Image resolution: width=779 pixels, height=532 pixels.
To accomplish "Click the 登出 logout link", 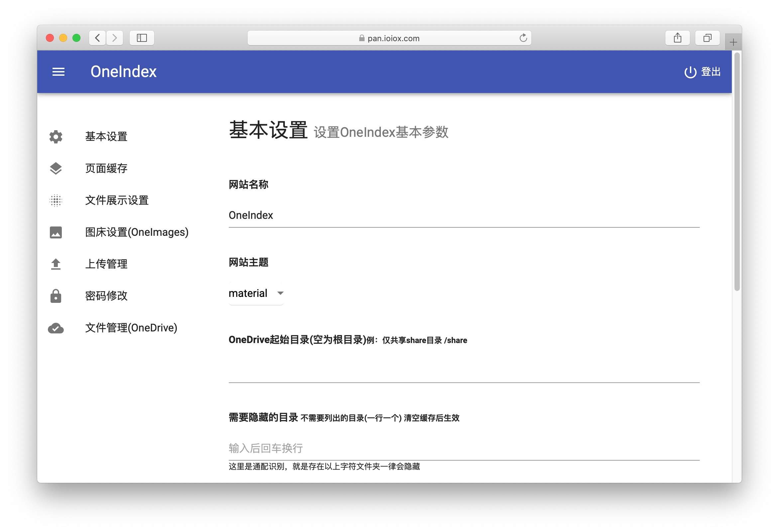I will point(711,72).
